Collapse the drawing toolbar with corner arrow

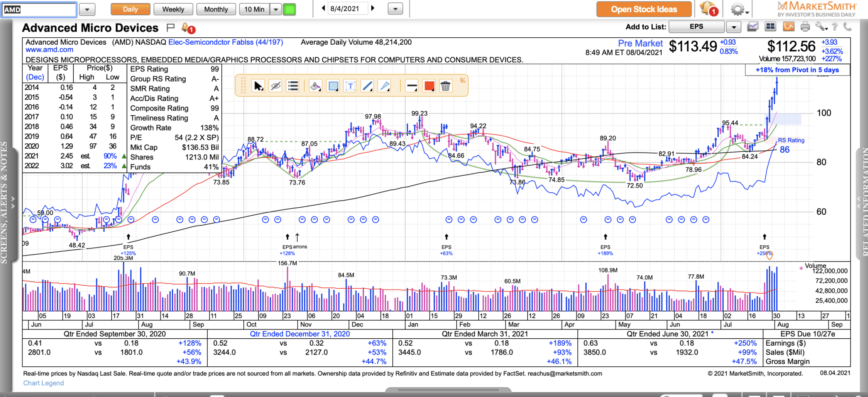click(462, 80)
